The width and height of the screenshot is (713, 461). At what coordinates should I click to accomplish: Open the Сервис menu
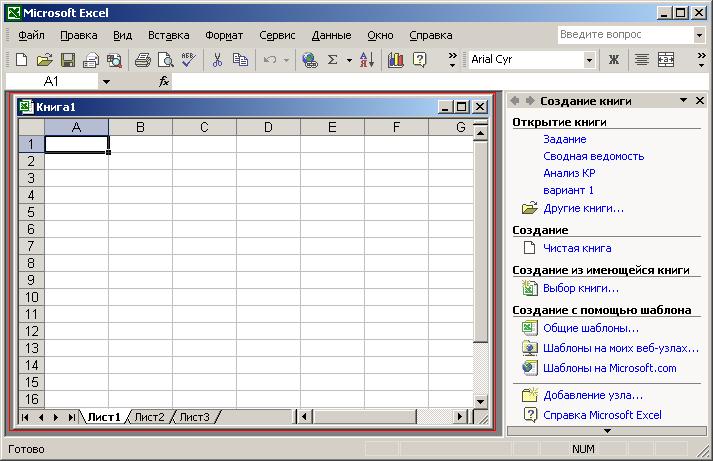pos(277,35)
